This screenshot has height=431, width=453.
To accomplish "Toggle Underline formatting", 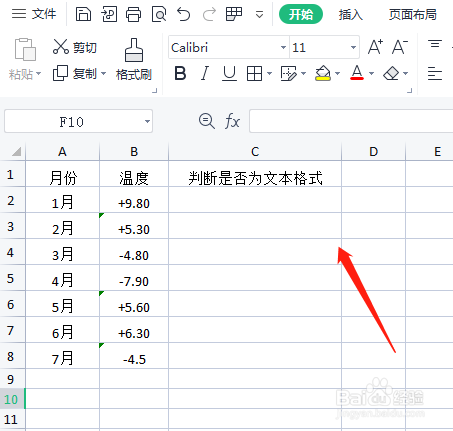I will (229, 73).
